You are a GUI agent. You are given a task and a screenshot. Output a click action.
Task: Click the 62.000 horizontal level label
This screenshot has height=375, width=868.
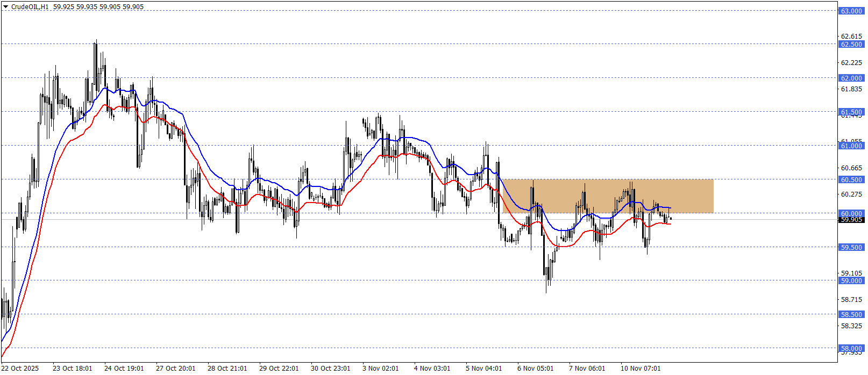pyautogui.click(x=851, y=78)
